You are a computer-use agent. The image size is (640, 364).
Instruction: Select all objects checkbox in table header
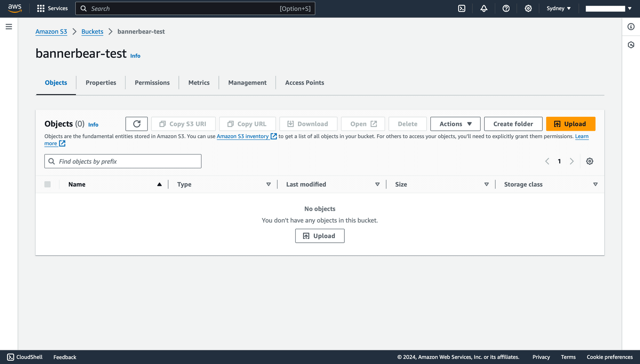pos(48,184)
